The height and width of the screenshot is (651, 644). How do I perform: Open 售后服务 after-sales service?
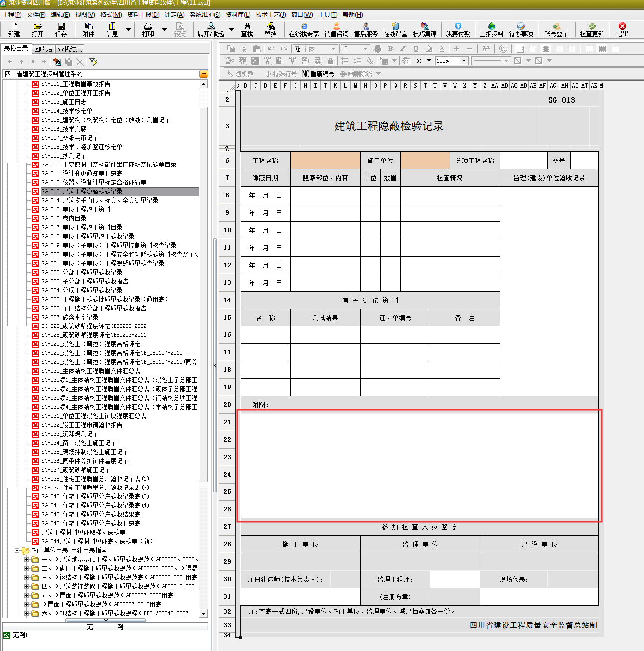tap(366, 30)
